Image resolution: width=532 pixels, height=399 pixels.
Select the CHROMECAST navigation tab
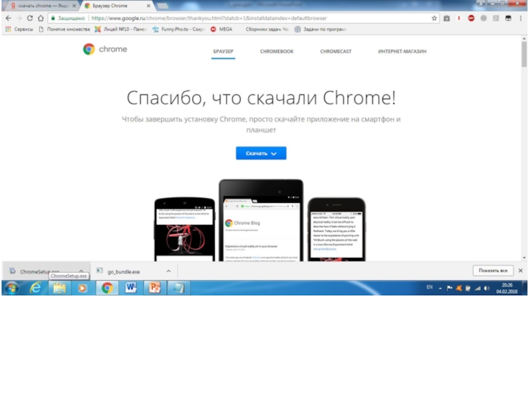coord(336,52)
